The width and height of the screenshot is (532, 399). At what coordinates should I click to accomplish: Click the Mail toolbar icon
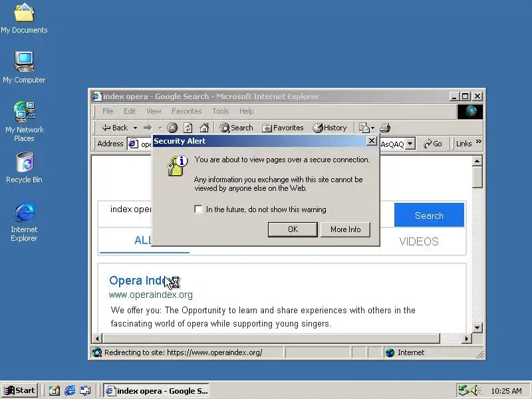point(364,128)
